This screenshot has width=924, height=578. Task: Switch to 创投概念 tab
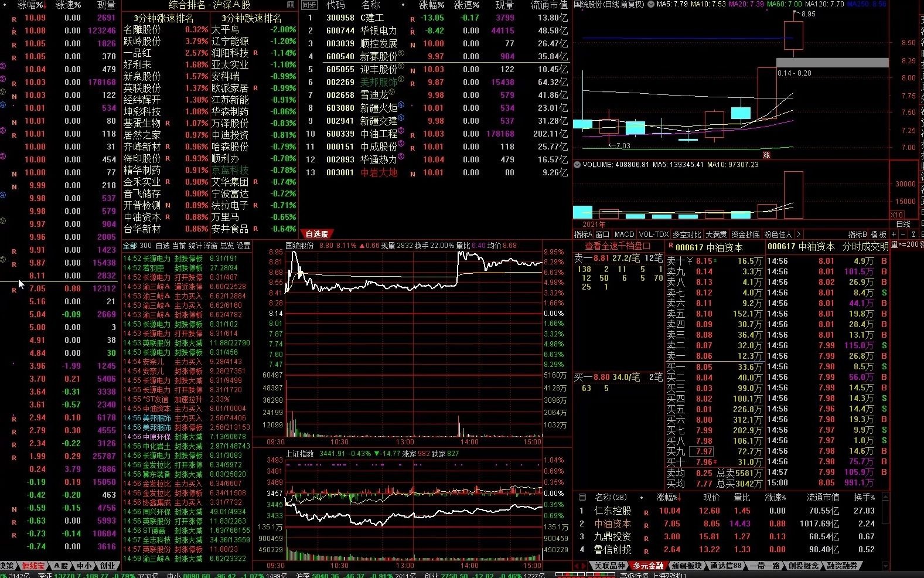[x=803, y=566]
